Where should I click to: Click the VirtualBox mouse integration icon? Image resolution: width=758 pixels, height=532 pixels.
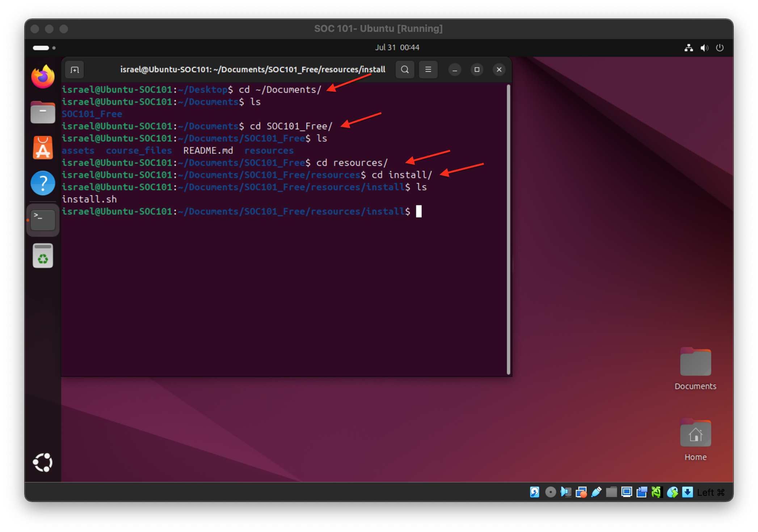click(672, 492)
